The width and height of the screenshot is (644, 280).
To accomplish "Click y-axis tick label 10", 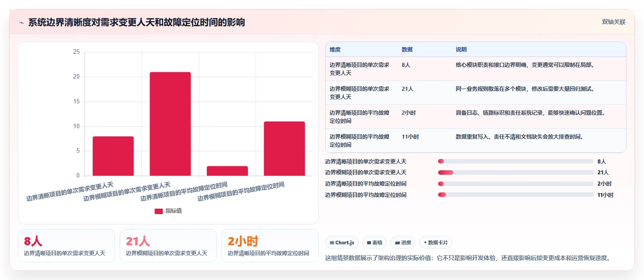I will coord(76,126).
